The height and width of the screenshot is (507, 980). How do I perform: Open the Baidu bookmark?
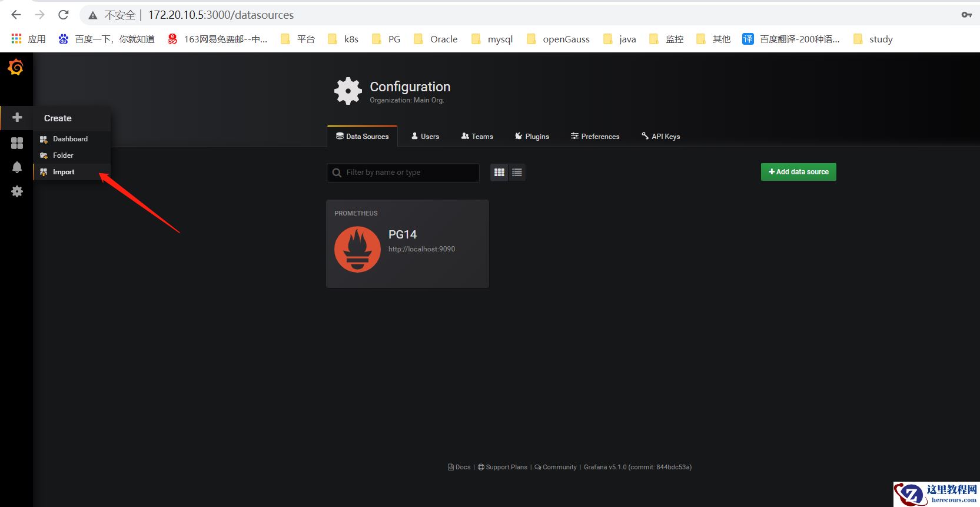click(x=106, y=39)
